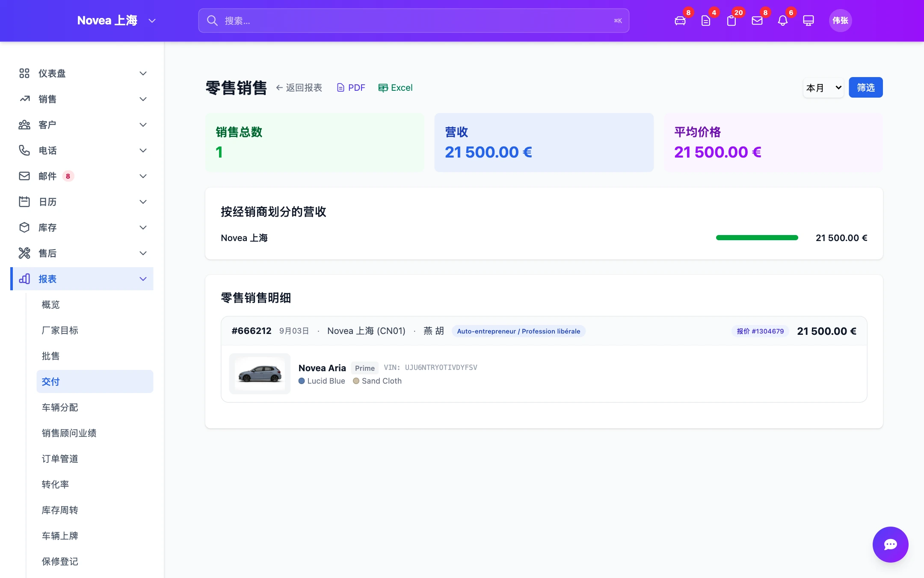924x578 pixels.
Task: Click the 邮件 envelope icon in the sidebar
Action: coord(24,176)
